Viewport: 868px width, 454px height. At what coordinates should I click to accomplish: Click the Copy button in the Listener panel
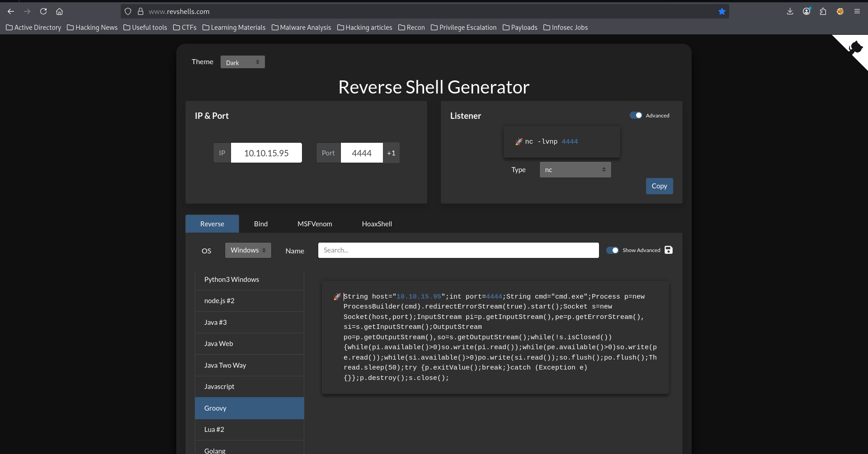coord(659,186)
